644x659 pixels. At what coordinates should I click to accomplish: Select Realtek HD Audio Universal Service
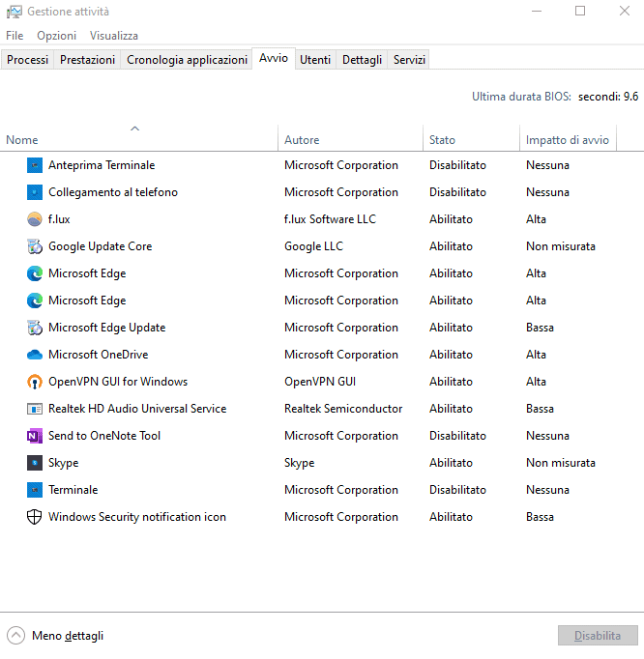(x=137, y=409)
